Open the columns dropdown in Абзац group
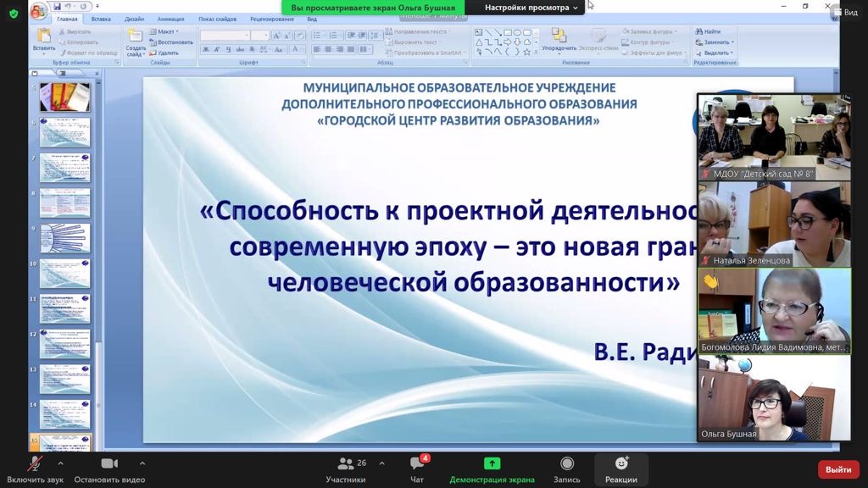Screen dimensions: 868x488 [x=364, y=50]
